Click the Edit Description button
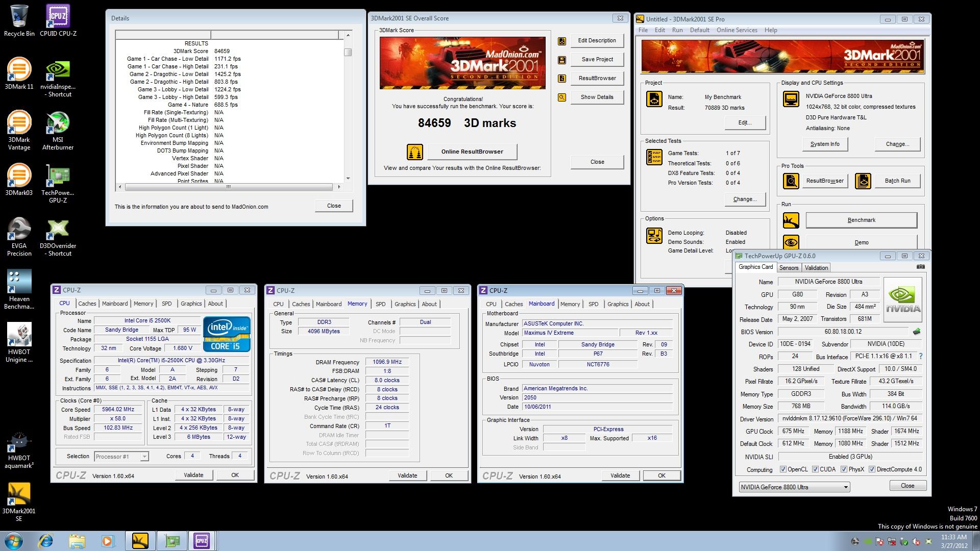 (597, 41)
